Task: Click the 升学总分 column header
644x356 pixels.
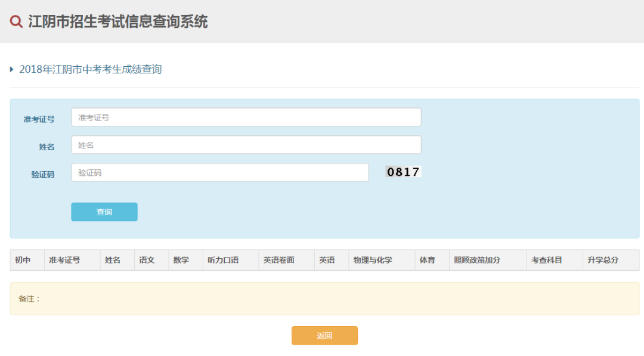Action: point(603,261)
